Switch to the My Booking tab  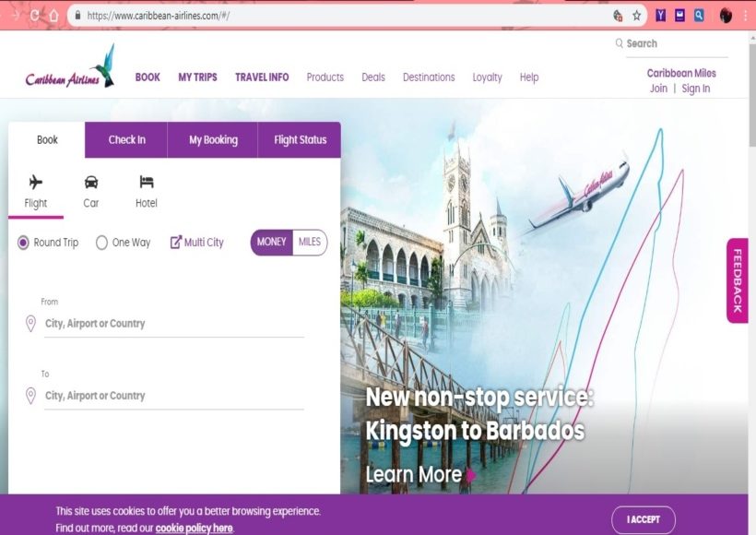(213, 140)
